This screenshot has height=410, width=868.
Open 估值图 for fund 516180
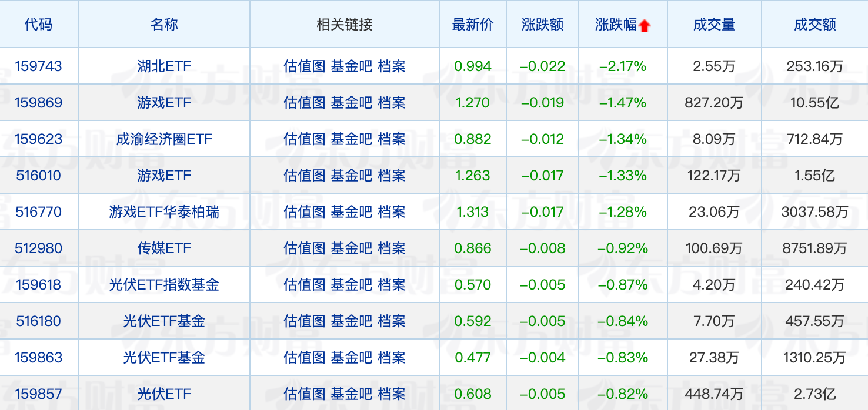(x=304, y=321)
